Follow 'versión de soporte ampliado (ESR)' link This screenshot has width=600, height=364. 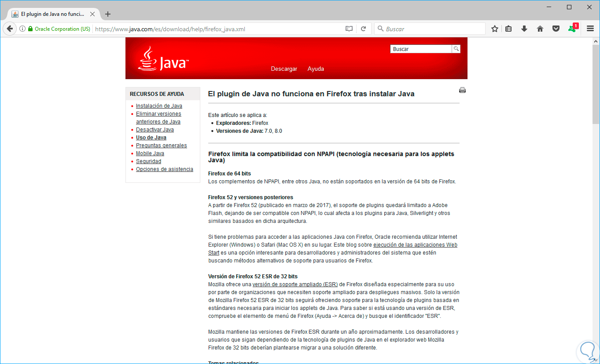(x=295, y=284)
